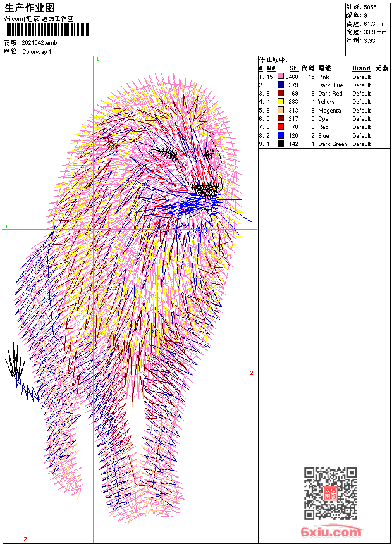The height and width of the screenshot is (544, 392).
Task: Click the Colorway 1 label
Action: click(37, 52)
